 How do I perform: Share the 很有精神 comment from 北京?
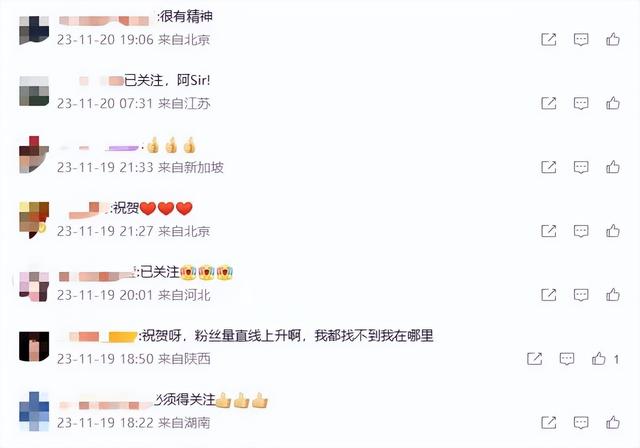pyautogui.click(x=549, y=39)
